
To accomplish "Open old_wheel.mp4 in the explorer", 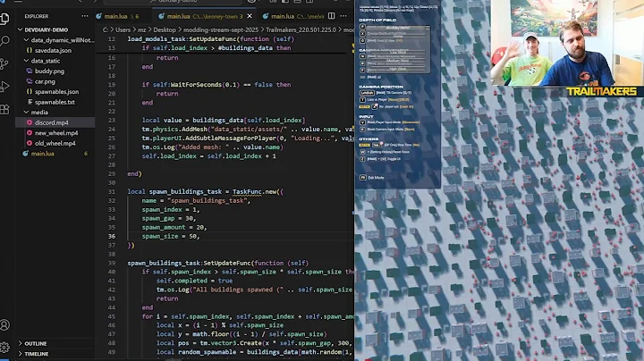I will [x=55, y=143].
